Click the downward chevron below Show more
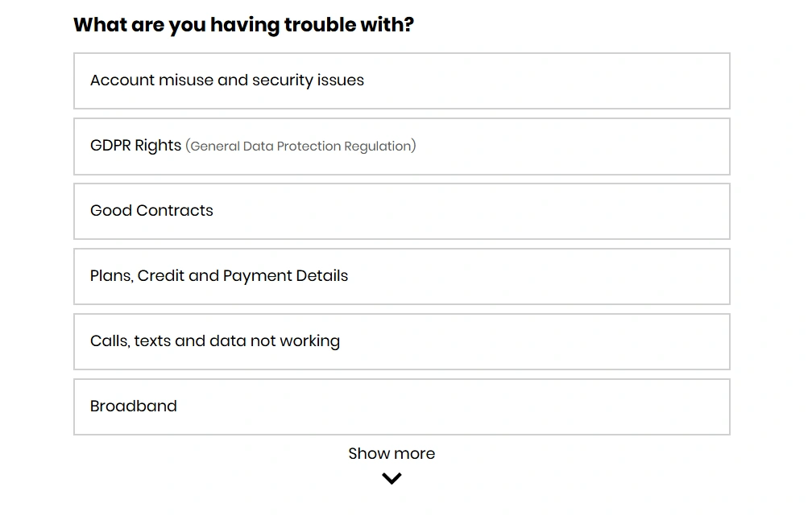 click(x=391, y=478)
